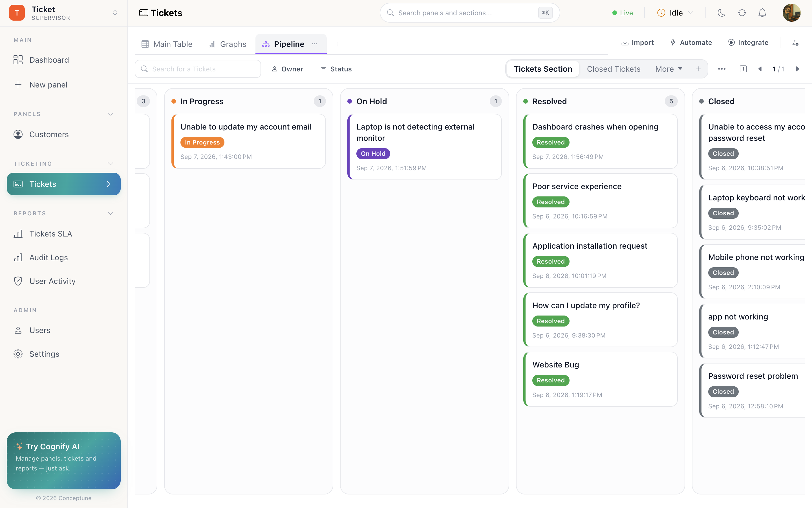Go to next page arrow

798,69
